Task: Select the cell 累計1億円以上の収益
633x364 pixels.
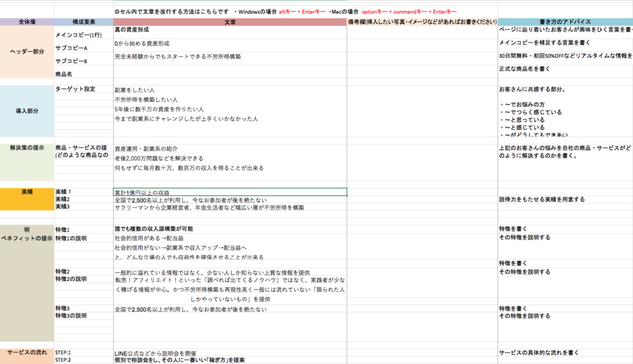Action: coord(229,192)
